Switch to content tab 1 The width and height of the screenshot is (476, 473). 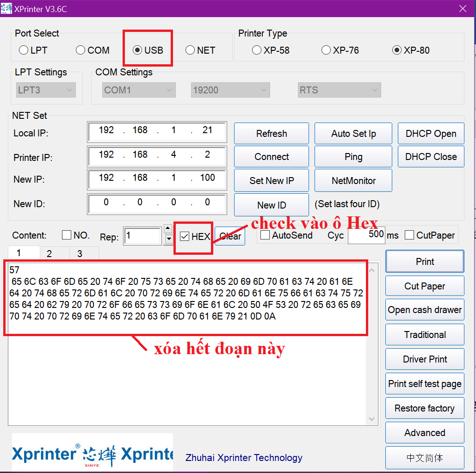tap(24, 253)
